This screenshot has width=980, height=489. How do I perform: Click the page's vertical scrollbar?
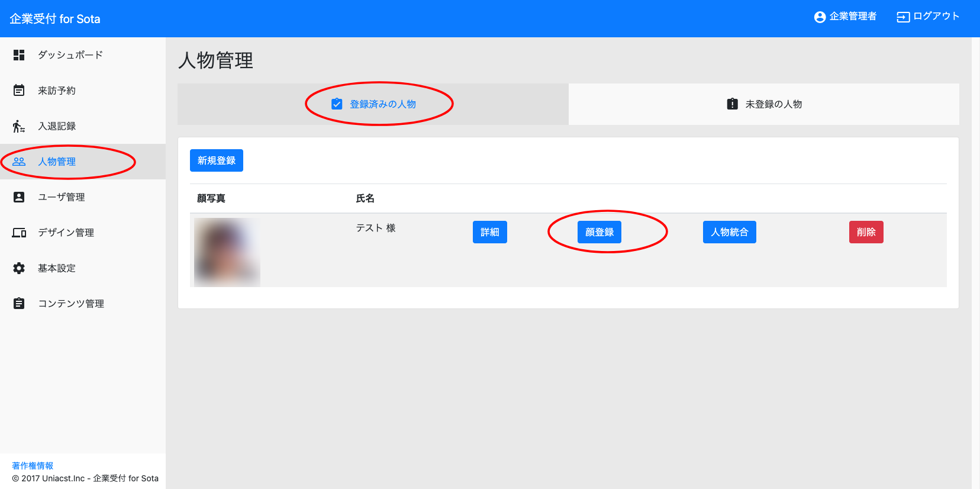976,263
